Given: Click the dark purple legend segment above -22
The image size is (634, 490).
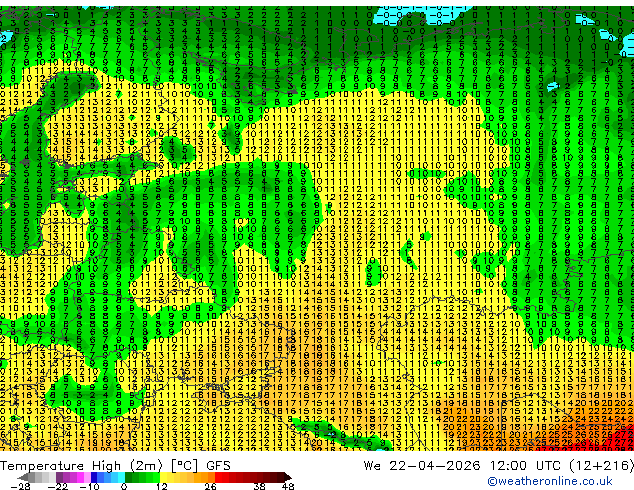Looking at the screenshot, I should 59,477.
